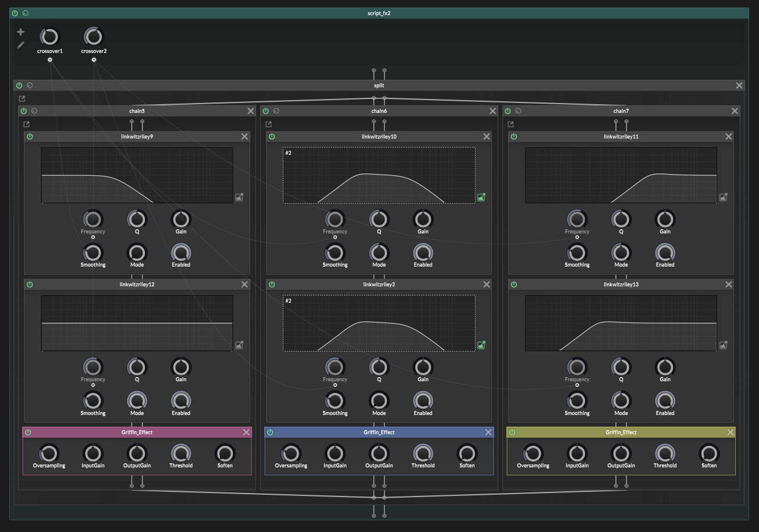This screenshot has width=759, height=532.
Task: Click chain5 circular arrow icon
Action: pyautogui.click(x=34, y=111)
